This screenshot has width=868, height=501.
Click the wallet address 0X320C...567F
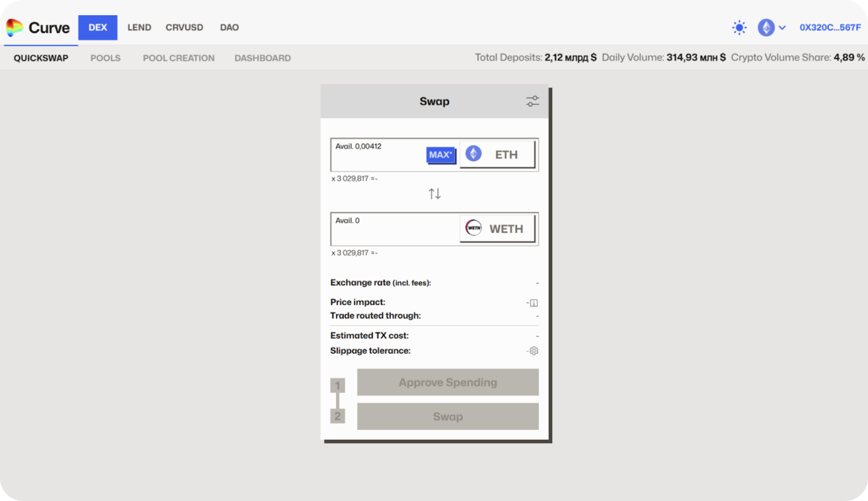click(x=830, y=28)
